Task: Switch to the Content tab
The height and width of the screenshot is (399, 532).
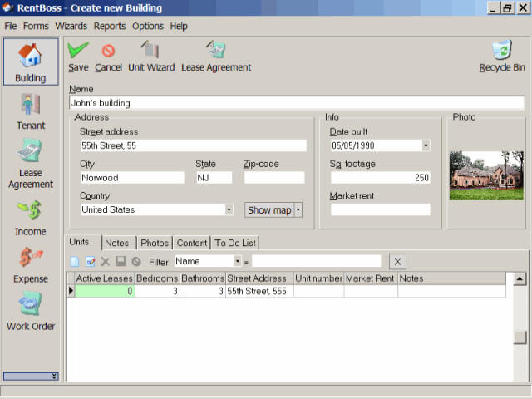Action: click(192, 243)
